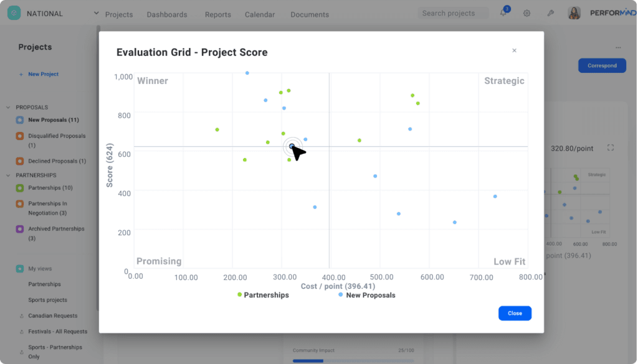Open the Dashboards menu
This screenshot has width=638, height=364.
tap(167, 14)
